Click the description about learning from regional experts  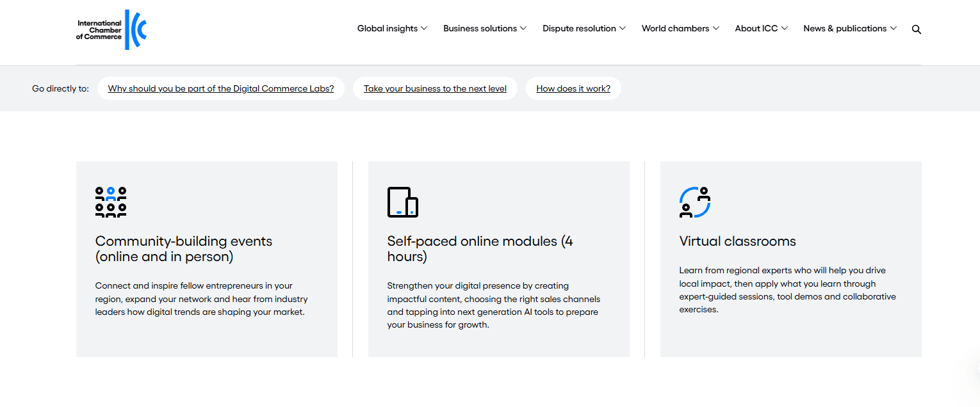[x=787, y=290]
